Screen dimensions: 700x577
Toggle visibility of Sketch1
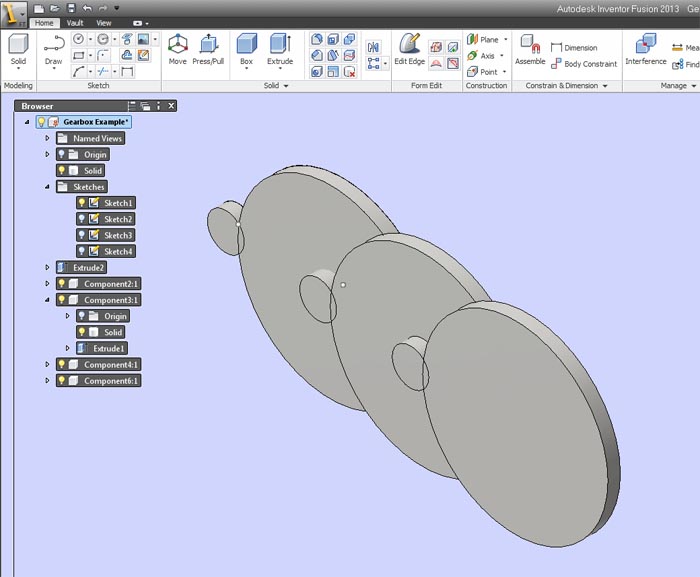point(82,203)
